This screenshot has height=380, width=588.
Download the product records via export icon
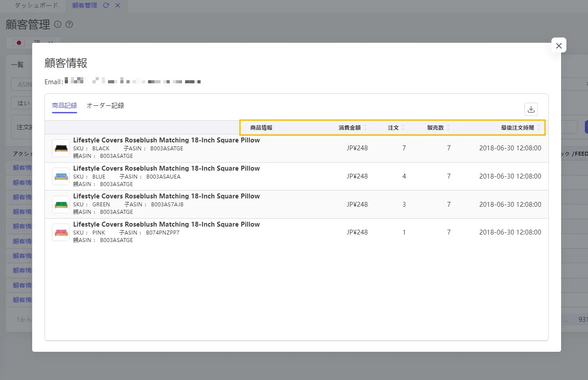click(531, 109)
